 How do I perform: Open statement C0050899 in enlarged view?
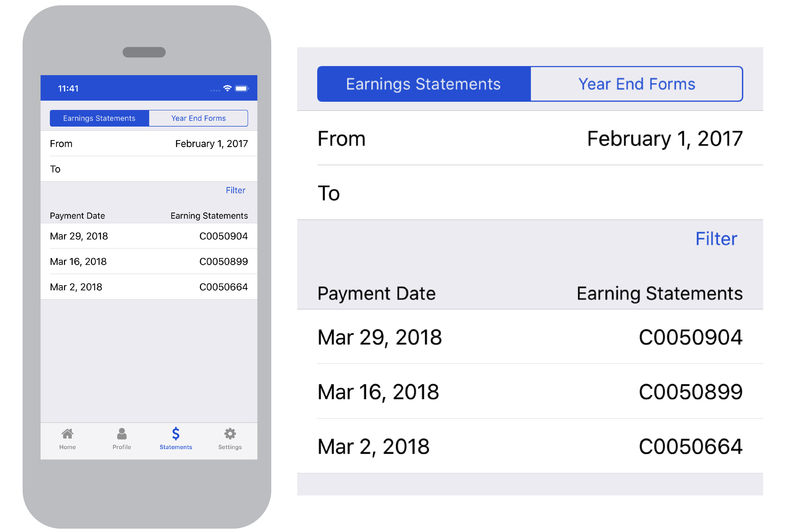point(530,391)
